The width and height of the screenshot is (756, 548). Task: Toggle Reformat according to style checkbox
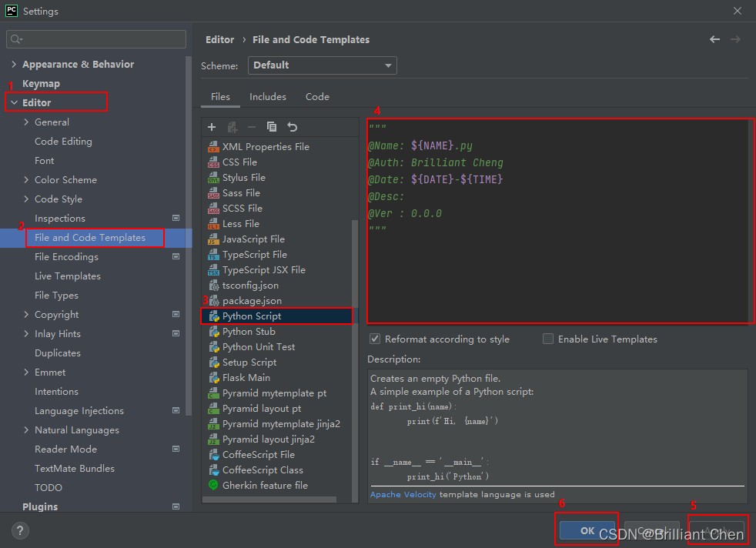375,339
